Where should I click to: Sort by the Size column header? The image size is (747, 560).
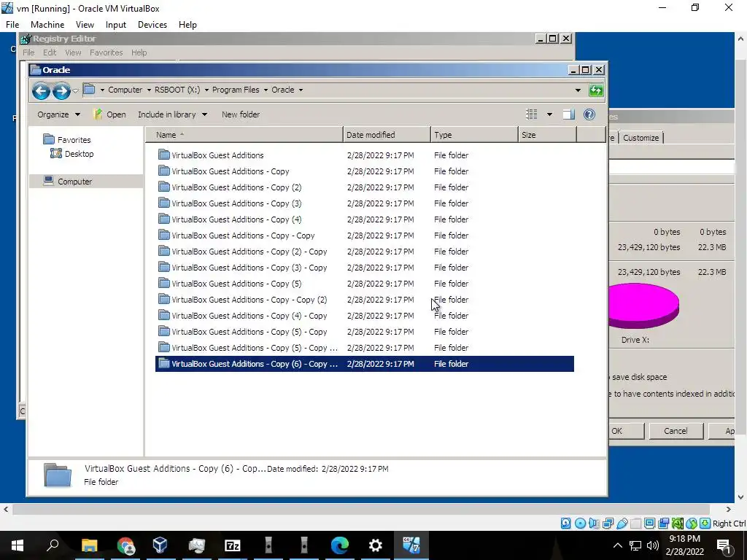[547, 135]
